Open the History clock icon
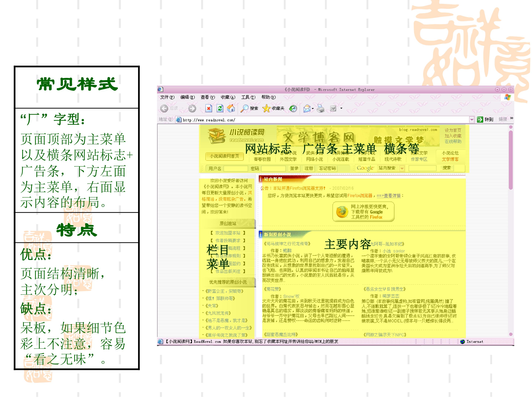 [293, 109]
